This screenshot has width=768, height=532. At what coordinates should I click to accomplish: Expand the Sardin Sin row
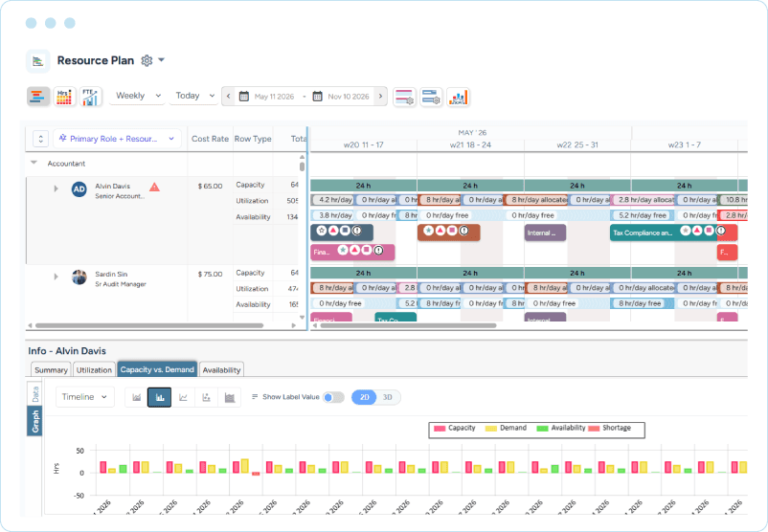[56, 277]
